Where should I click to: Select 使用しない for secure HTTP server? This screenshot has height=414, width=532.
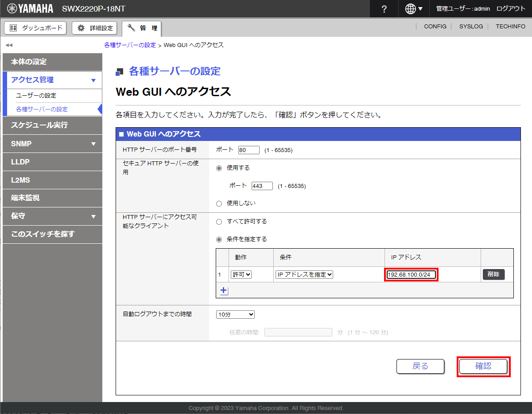pos(219,203)
